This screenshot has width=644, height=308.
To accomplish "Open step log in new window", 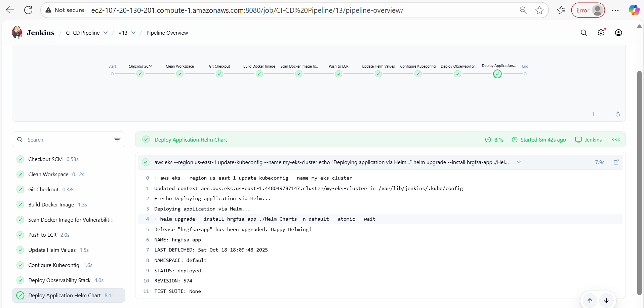I will [616, 162].
